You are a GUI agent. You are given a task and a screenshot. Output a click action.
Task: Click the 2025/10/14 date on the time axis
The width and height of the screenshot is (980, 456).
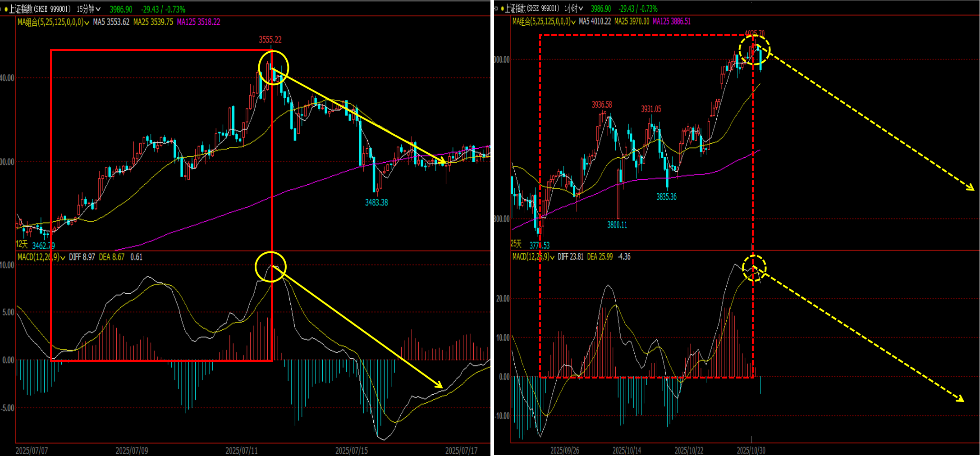tap(627, 451)
